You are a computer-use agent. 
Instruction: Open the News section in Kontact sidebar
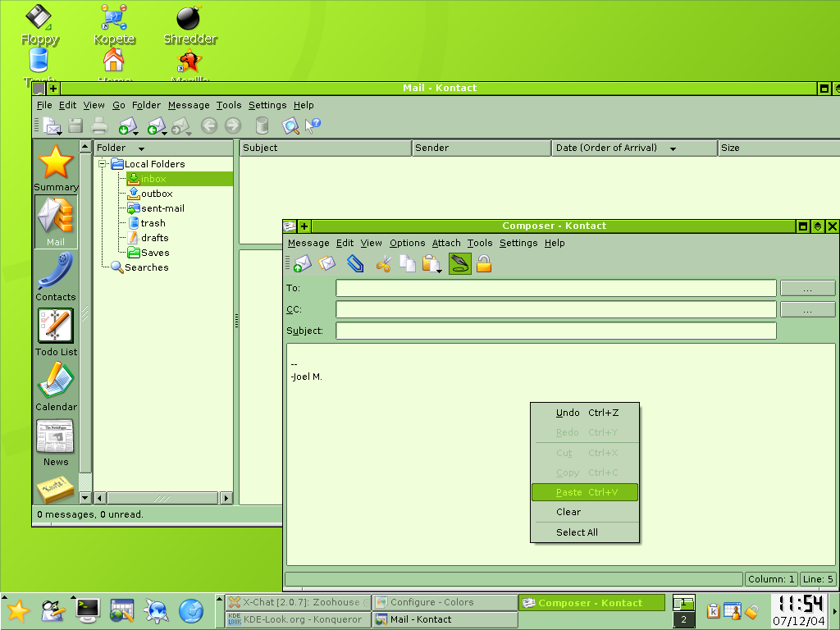pos(56,442)
